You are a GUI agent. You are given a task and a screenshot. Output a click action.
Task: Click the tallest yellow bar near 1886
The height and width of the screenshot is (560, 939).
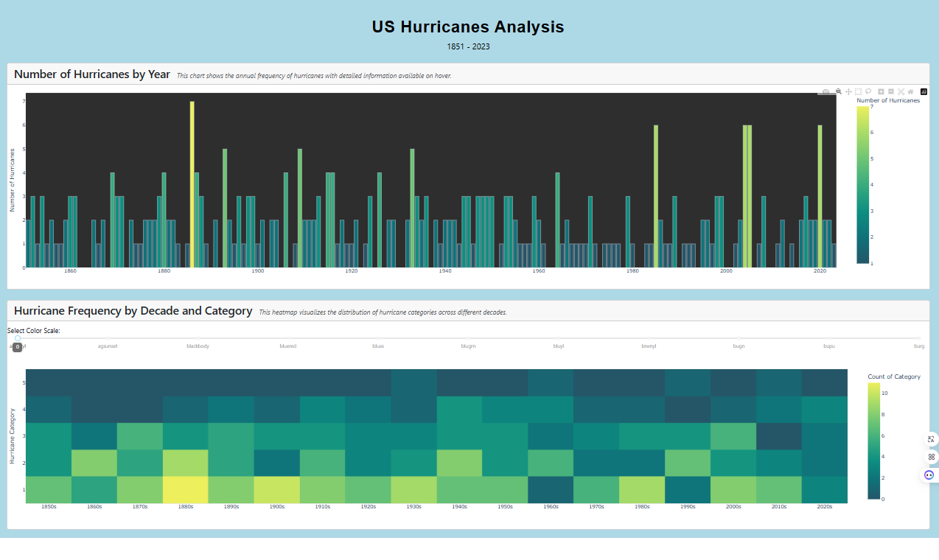[x=192, y=184]
